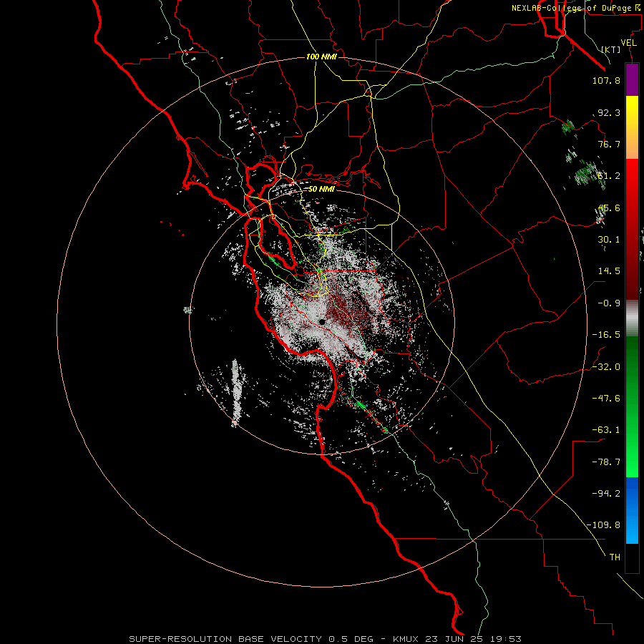
Task: Click the -47.6 velocity scale value
Action: coord(606,399)
